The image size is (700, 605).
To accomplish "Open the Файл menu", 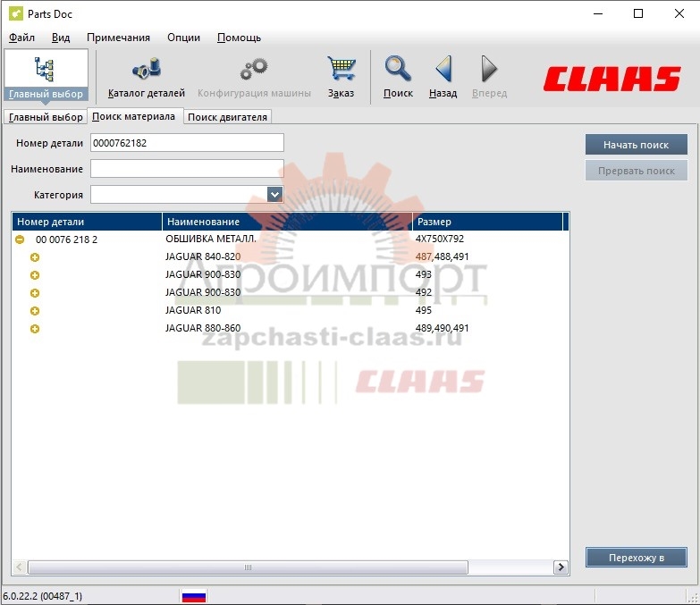I will tap(21, 38).
